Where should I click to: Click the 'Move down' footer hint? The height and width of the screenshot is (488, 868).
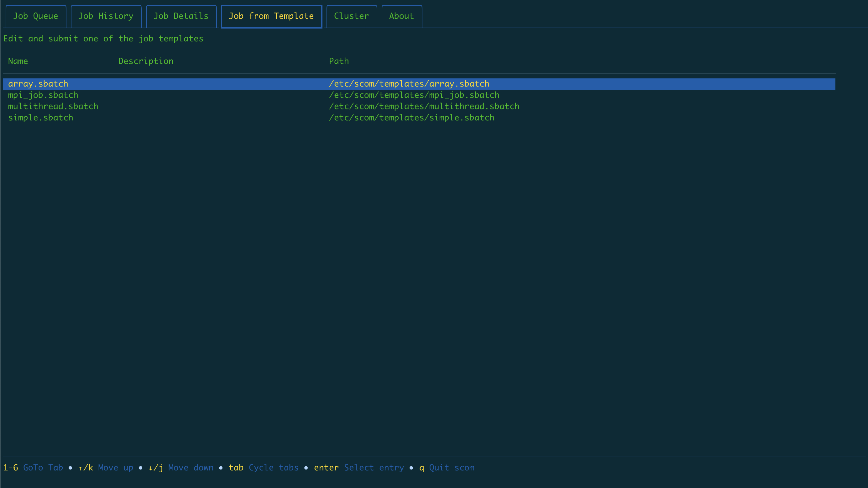point(191,467)
